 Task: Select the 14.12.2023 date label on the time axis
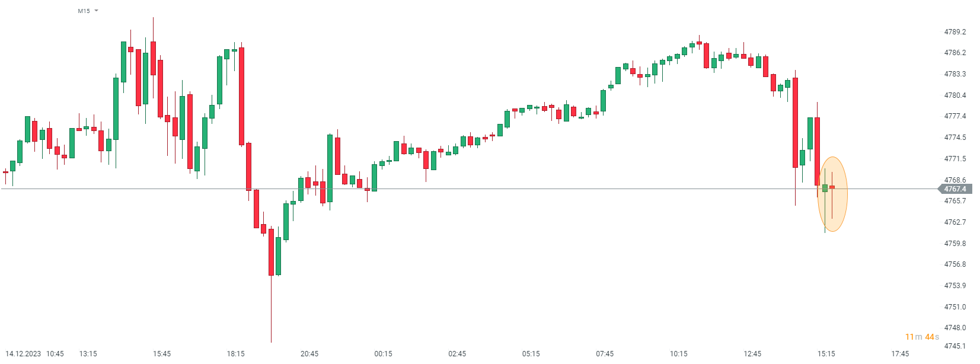click(23, 354)
